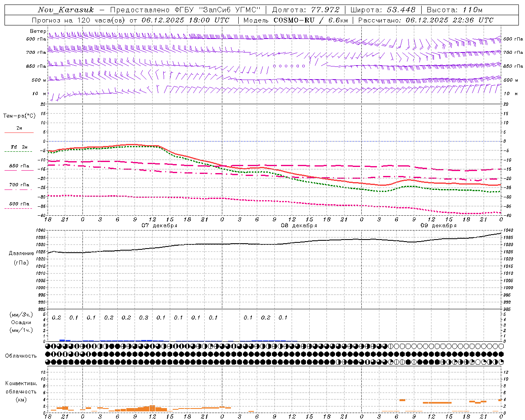Screen dimensions: 525x420
Task: Click the Конвективн. label of the convective cloud panel
Action: click(21, 383)
